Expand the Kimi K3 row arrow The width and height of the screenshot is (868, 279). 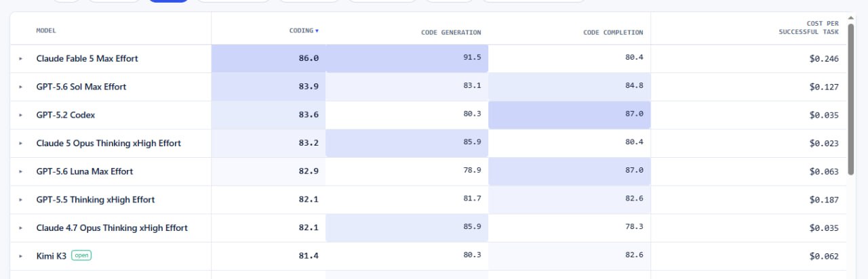point(21,257)
